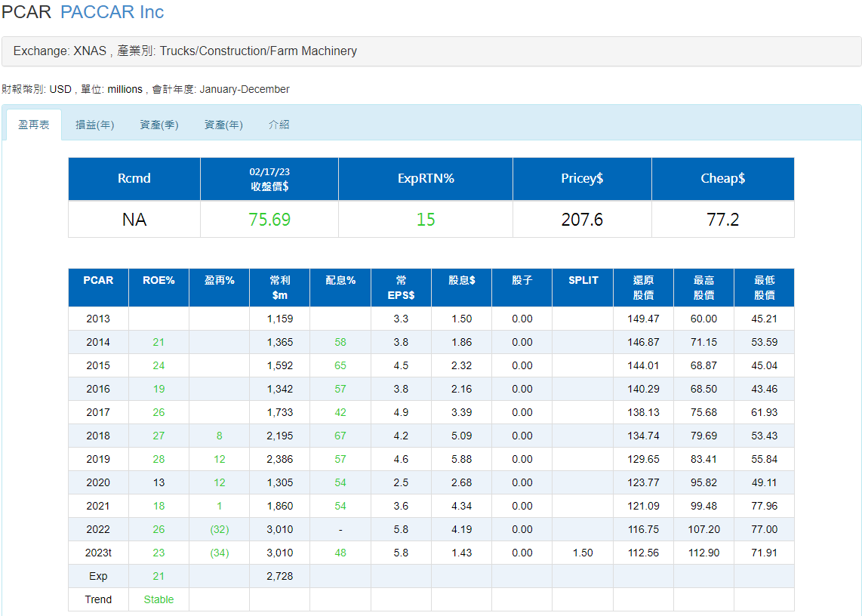Viewport: 862px width, 616px height.
Task: Click the 最低股價 column header
Action: pos(764,287)
